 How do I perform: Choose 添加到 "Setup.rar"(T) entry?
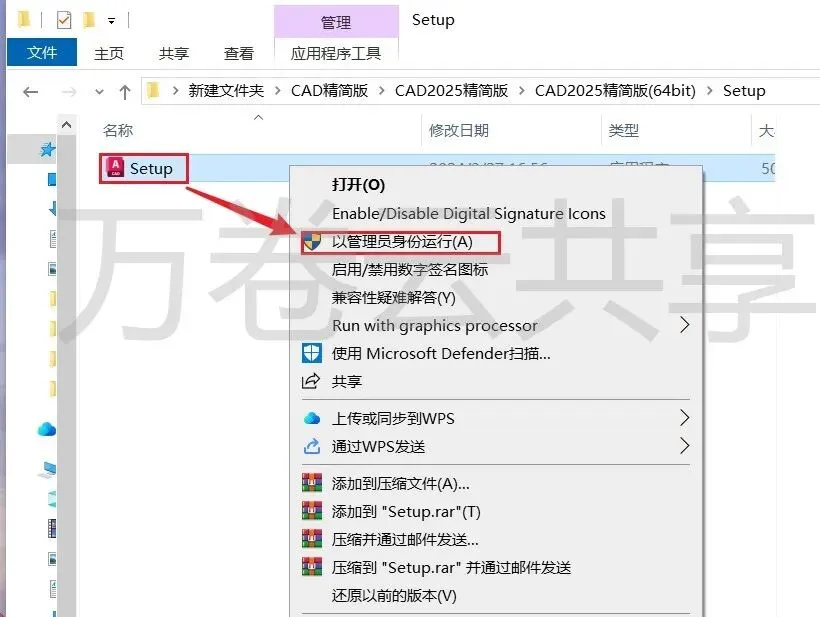(x=406, y=511)
